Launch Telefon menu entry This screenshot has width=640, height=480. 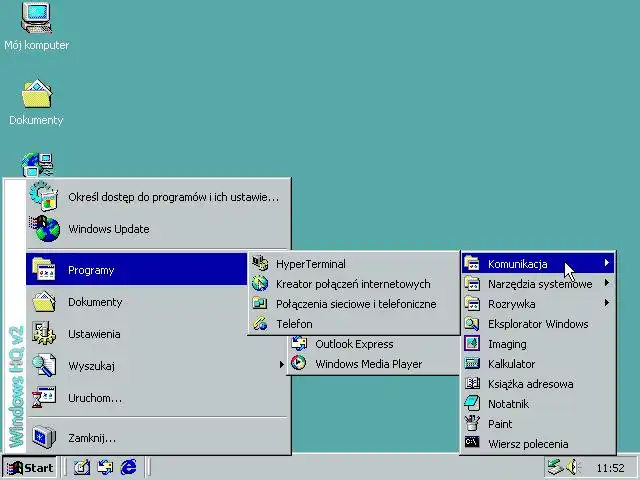[353, 324]
